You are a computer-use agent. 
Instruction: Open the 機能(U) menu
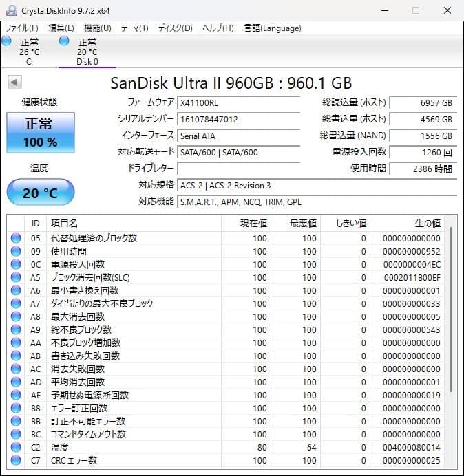[x=98, y=28]
